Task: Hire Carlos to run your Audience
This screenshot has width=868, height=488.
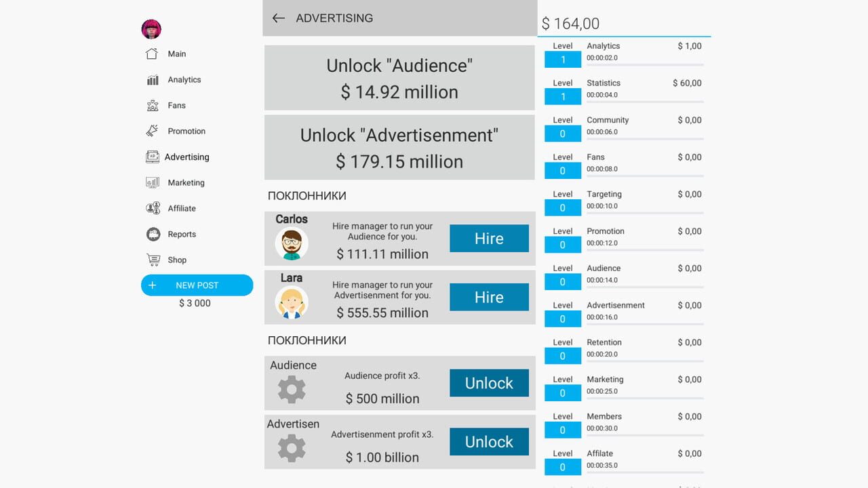Action: click(x=489, y=239)
